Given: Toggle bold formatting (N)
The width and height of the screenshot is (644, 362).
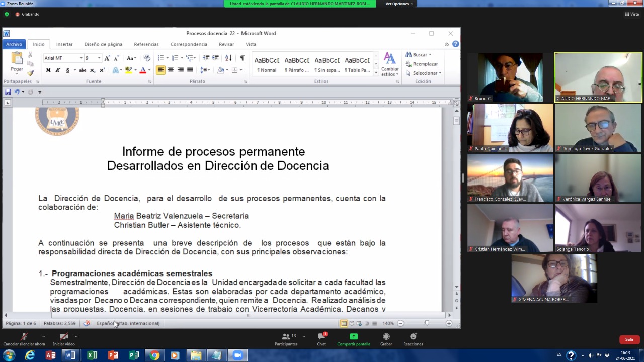Looking at the screenshot, I should [x=48, y=70].
